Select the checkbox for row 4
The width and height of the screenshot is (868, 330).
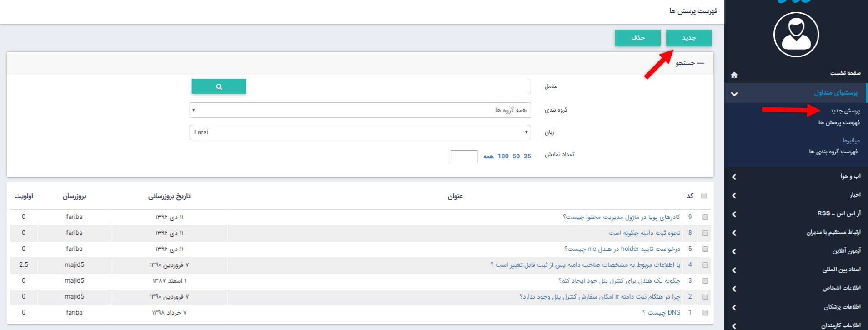coord(705,265)
